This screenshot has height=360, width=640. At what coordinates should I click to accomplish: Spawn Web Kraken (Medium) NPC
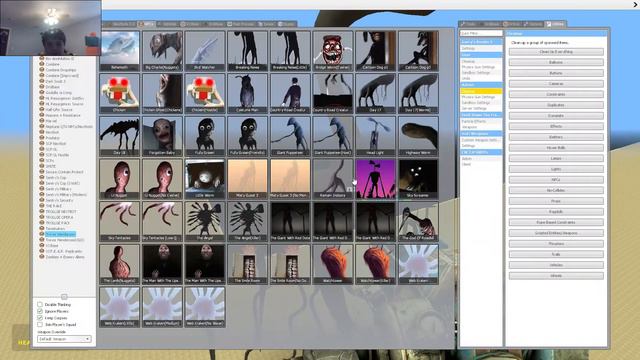pos(162,307)
